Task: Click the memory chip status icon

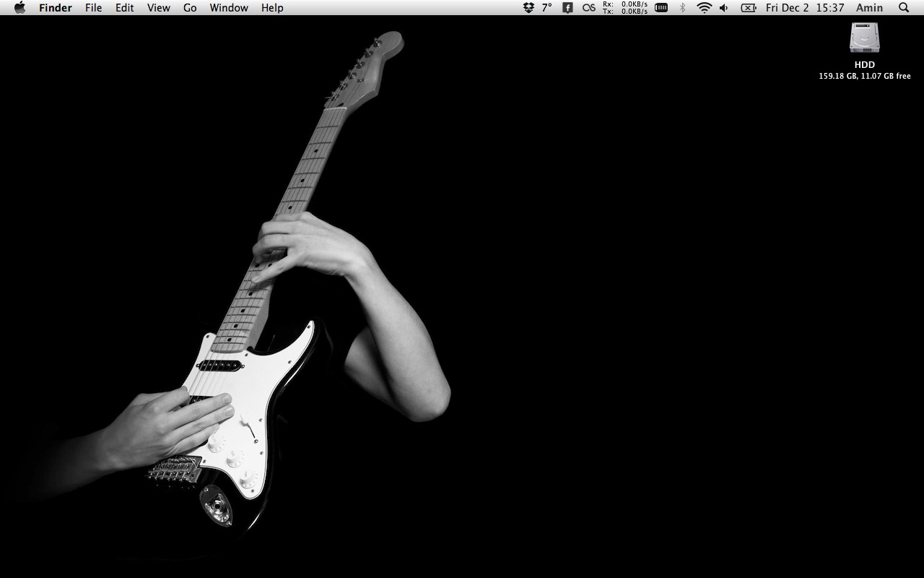Action: click(x=661, y=8)
